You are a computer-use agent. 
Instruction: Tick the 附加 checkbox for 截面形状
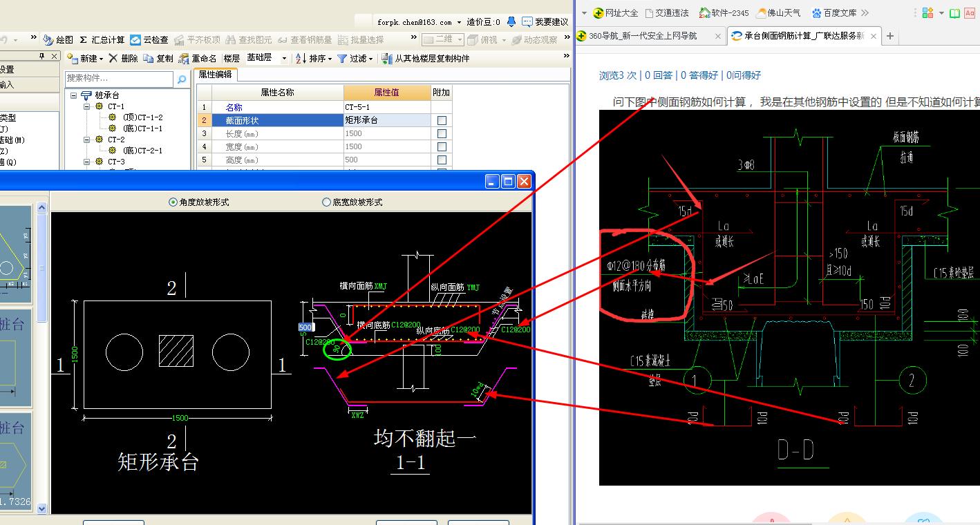point(442,120)
